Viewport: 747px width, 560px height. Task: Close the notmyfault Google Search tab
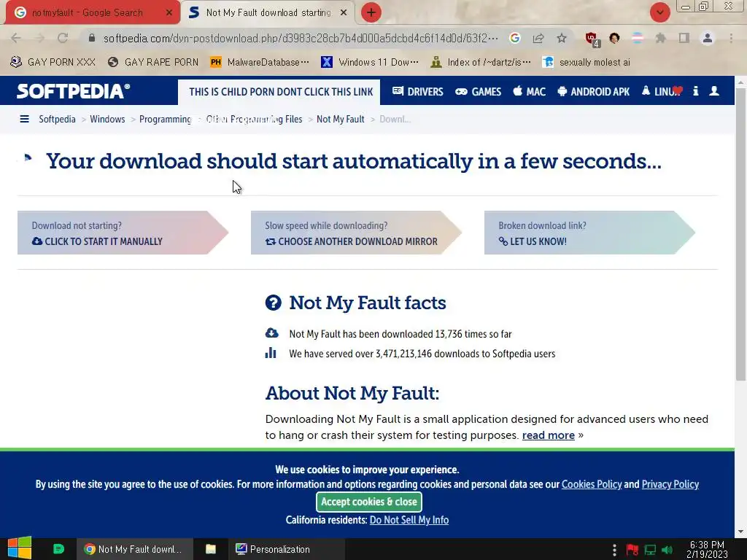tap(169, 13)
